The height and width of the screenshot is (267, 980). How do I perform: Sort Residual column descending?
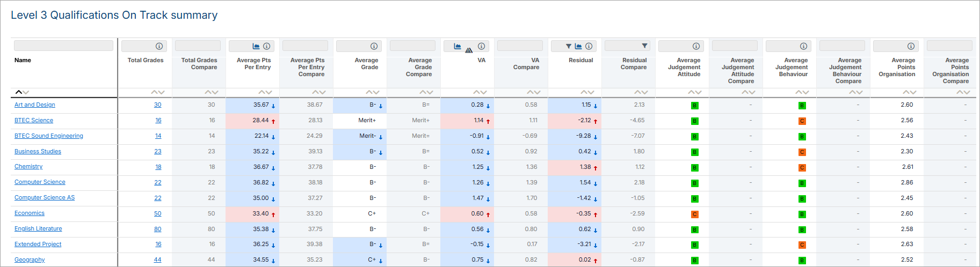pyautogui.click(x=591, y=92)
